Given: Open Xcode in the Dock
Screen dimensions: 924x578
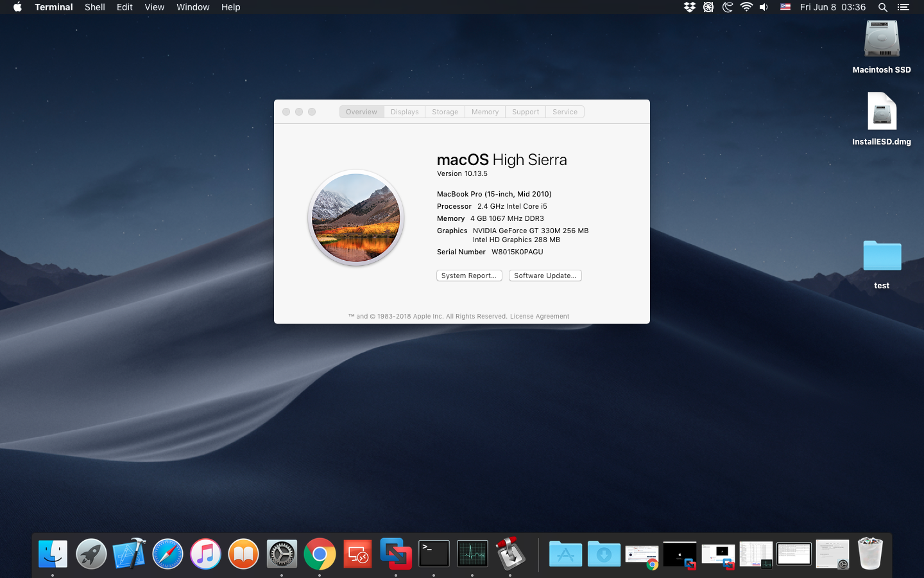Looking at the screenshot, I should (129, 554).
